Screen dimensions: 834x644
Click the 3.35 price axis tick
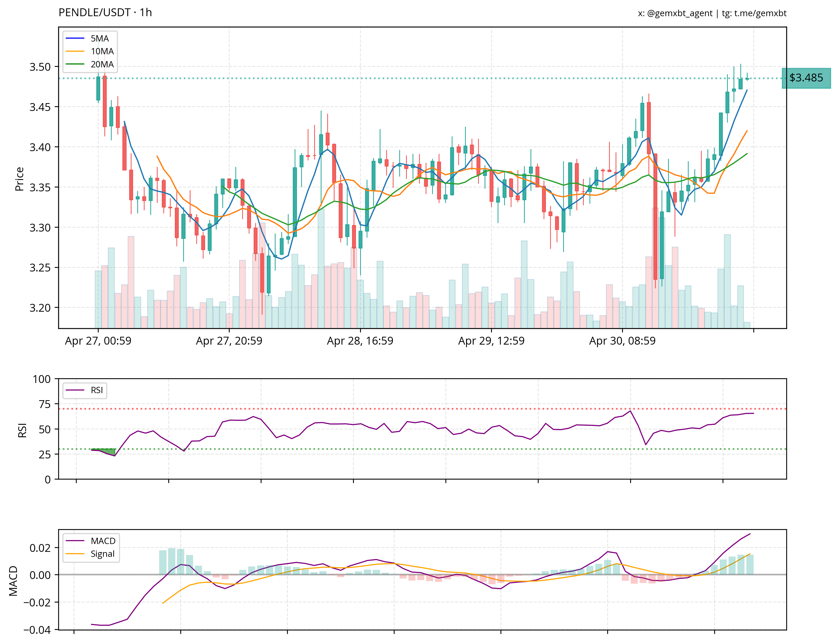(40, 187)
